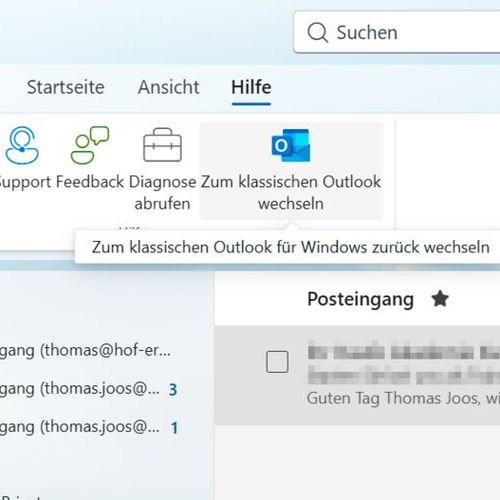This screenshot has height=500, width=500.
Task: Click into the Suchen search field
Action: click(x=397, y=32)
